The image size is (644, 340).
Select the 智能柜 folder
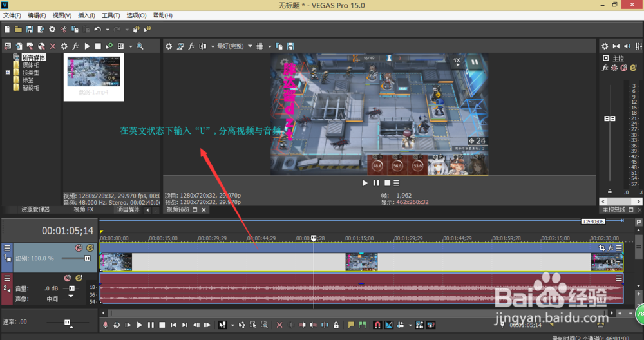pyautogui.click(x=31, y=88)
